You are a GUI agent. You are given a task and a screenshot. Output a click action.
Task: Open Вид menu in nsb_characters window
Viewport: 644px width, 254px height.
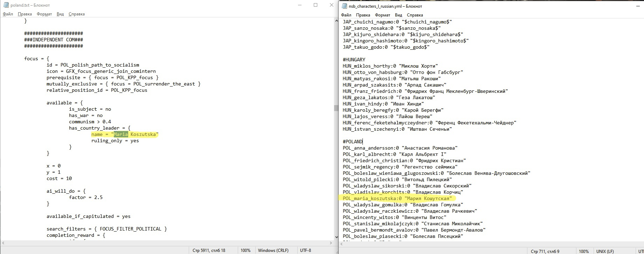(x=399, y=15)
